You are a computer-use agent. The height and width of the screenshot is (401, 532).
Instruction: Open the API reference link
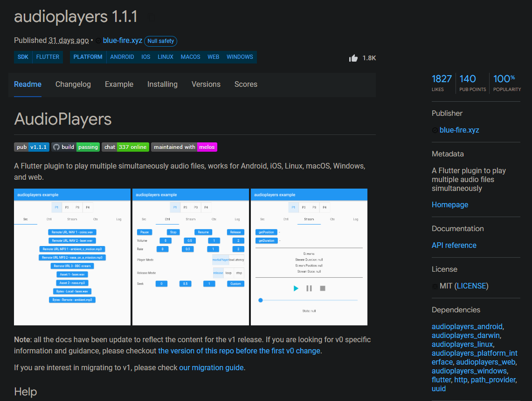pyautogui.click(x=454, y=246)
